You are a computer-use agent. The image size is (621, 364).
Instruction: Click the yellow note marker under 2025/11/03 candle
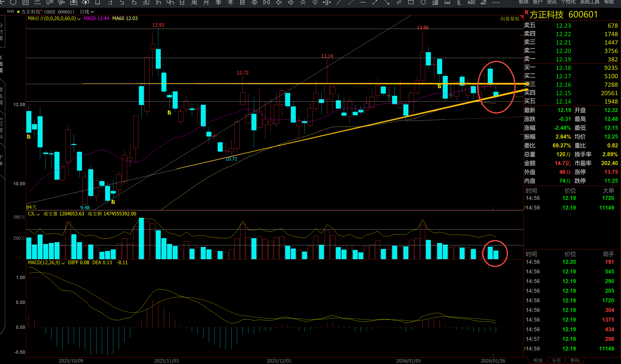click(x=169, y=112)
